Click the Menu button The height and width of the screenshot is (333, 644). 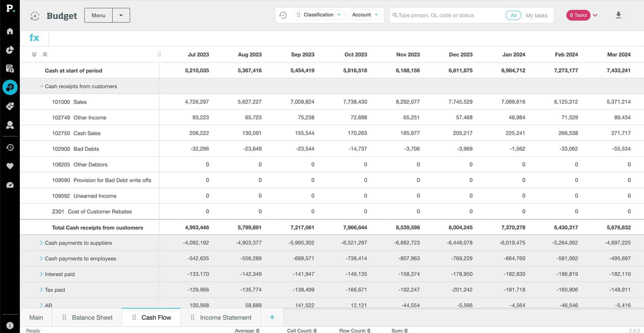click(98, 15)
